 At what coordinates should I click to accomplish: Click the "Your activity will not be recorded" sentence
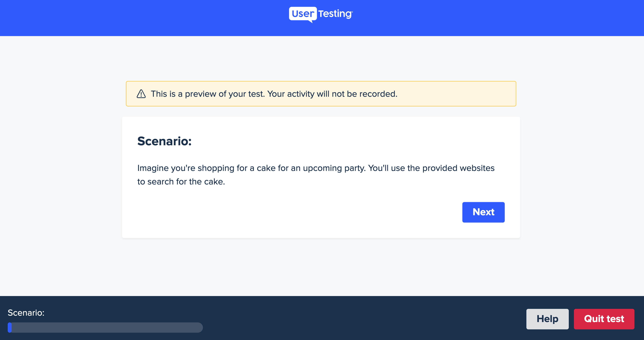point(332,94)
